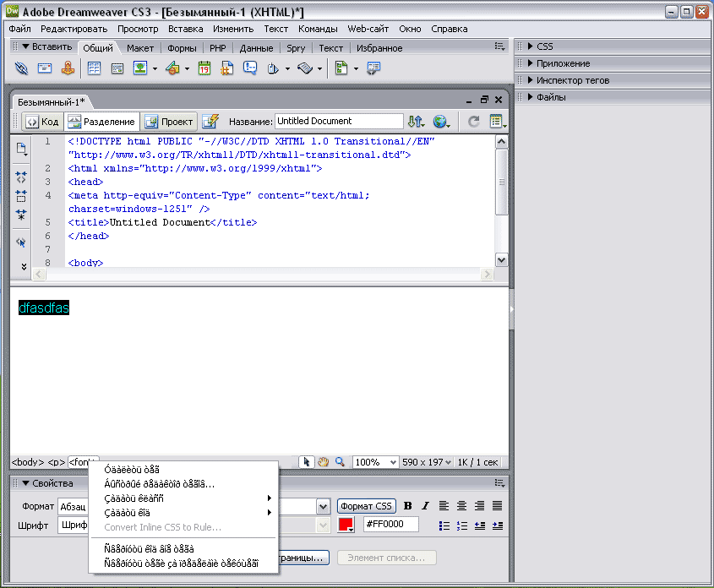
Task: Toggle Bold in the Properties panel
Action: (408, 505)
